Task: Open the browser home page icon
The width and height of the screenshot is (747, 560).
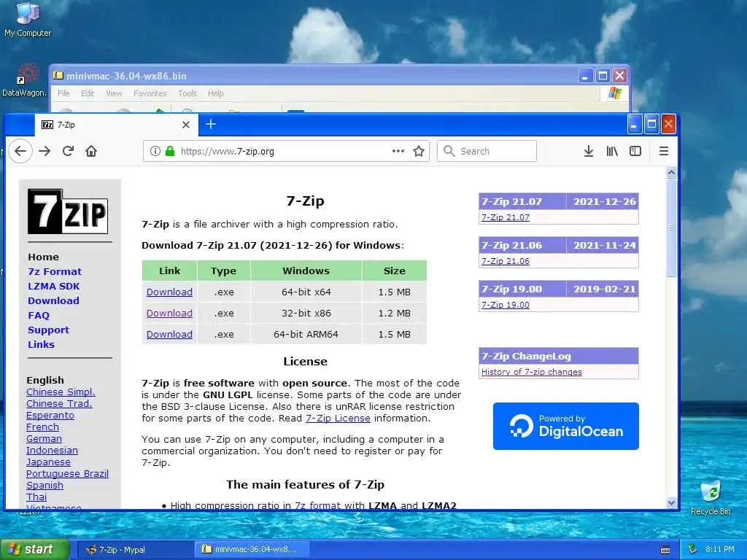Action: pyautogui.click(x=91, y=152)
